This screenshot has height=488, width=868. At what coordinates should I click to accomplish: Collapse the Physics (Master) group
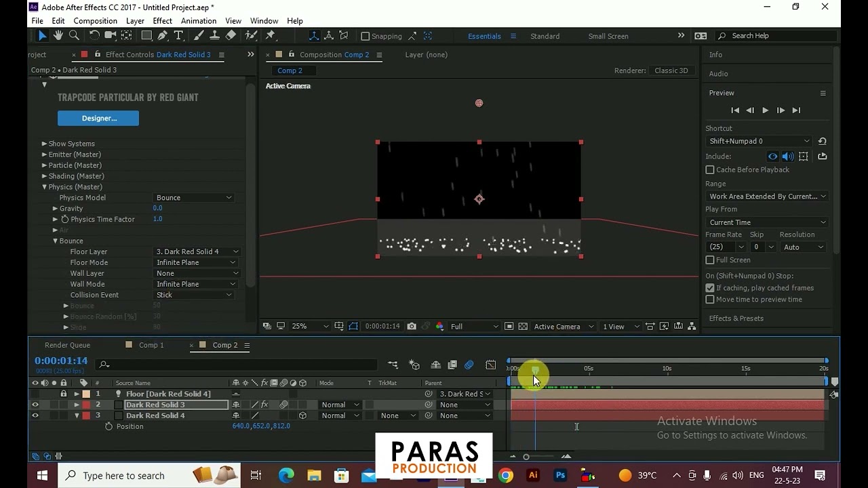[44, 187]
